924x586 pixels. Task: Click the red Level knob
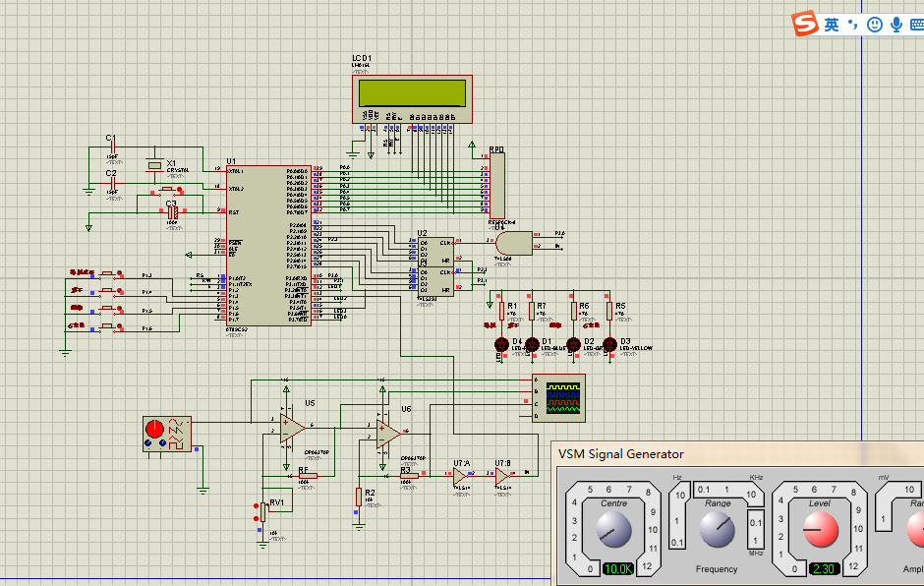click(819, 532)
